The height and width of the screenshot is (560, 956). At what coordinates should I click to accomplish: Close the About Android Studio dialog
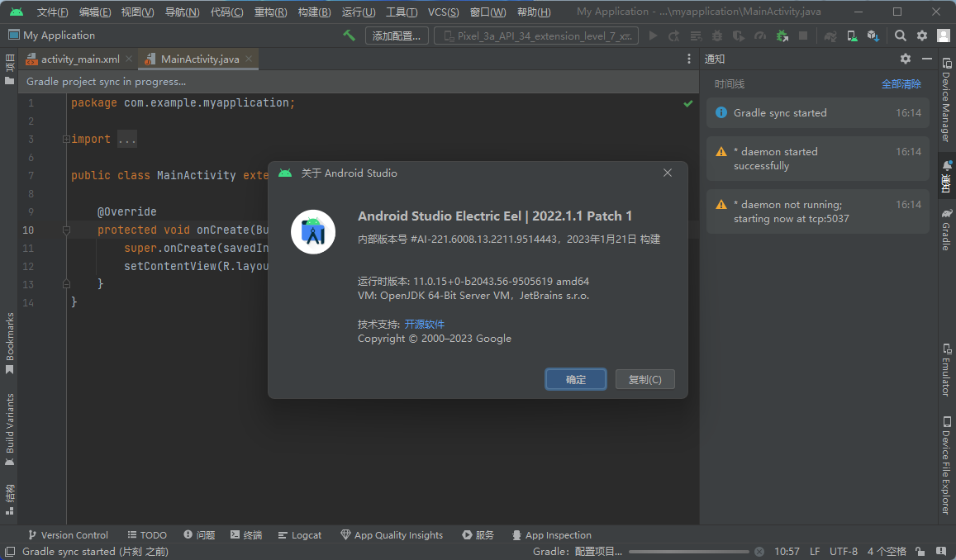pyautogui.click(x=668, y=173)
